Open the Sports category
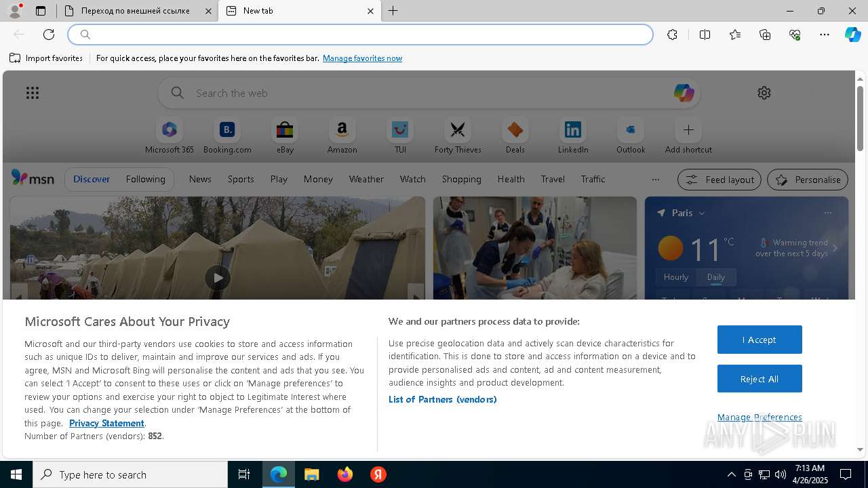This screenshot has height=488, width=868. point(241,179)
